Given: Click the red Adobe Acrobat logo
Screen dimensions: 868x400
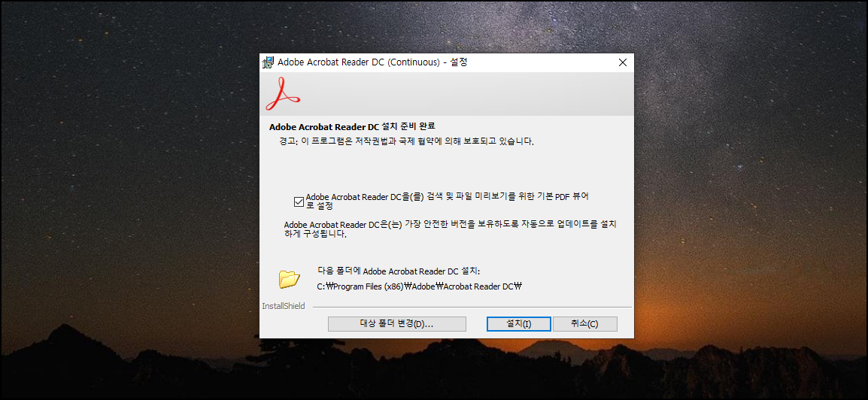Looking at the screenshot, I should pyautogui.click(x=282, y=94).
